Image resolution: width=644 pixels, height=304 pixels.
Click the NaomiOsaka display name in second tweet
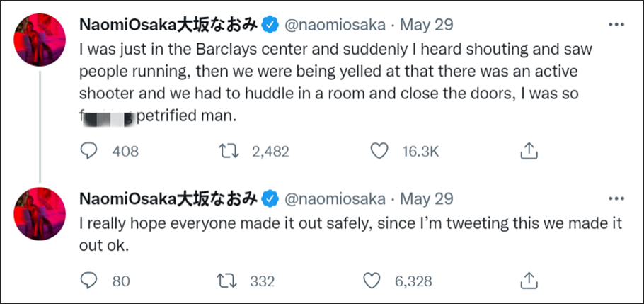[x=168, y=198]
